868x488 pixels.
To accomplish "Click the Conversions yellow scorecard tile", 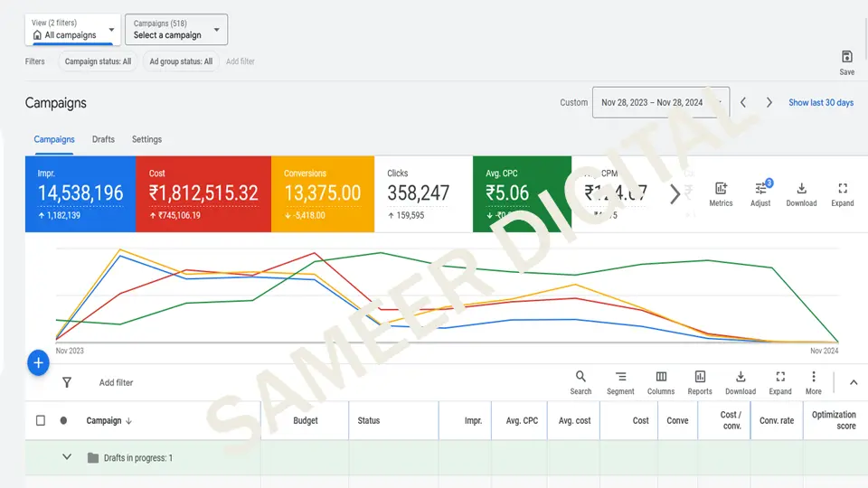I will click(323, 193).
